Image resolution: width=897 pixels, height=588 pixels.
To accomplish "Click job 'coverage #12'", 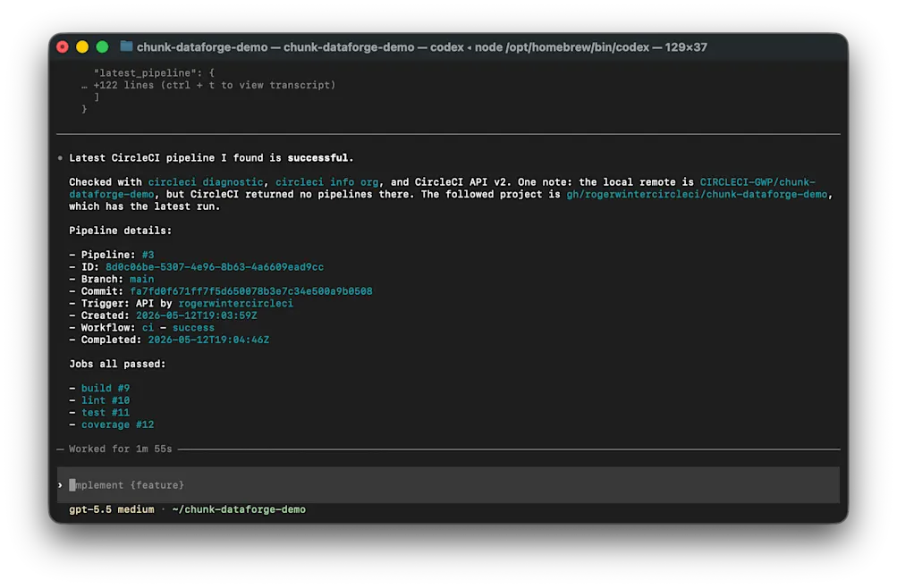I will point(117,424).
